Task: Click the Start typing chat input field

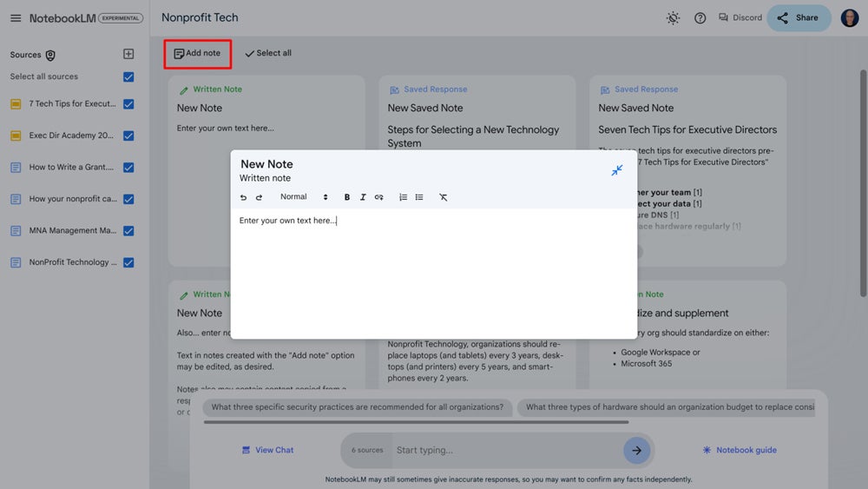Action: [503, 450]
